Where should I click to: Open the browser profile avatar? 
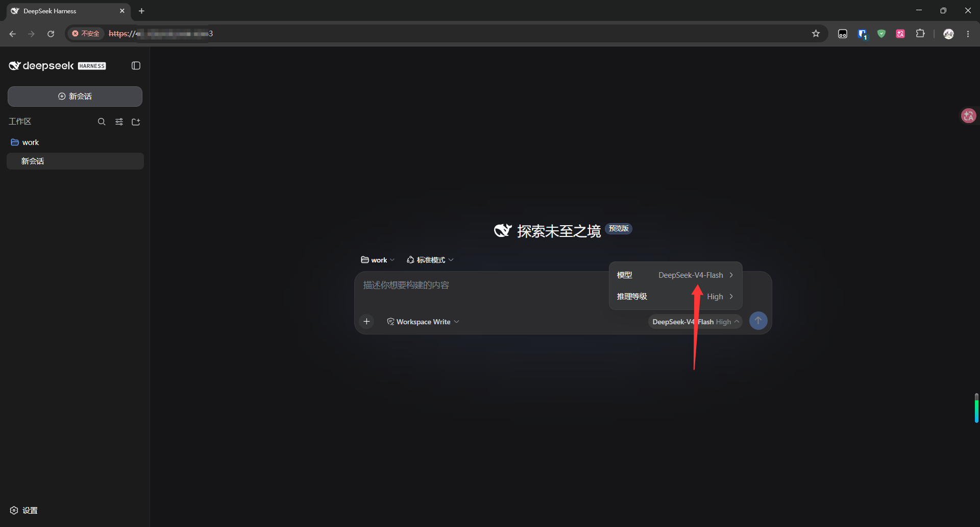(949, 34)
